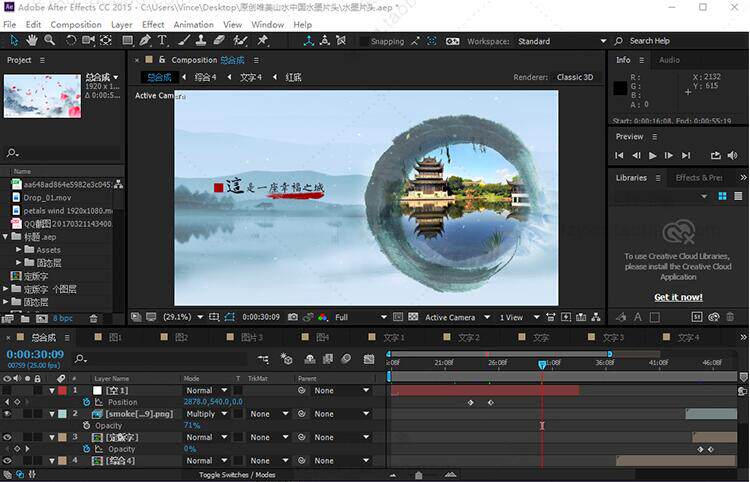Open the Animation menu
Image resolution: width=750 pixels, height=482 pixels.
(x=193, y=24)
